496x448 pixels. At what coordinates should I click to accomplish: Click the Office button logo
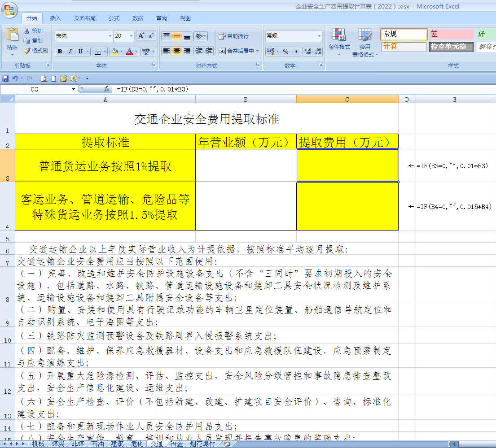tap(9, 10)
